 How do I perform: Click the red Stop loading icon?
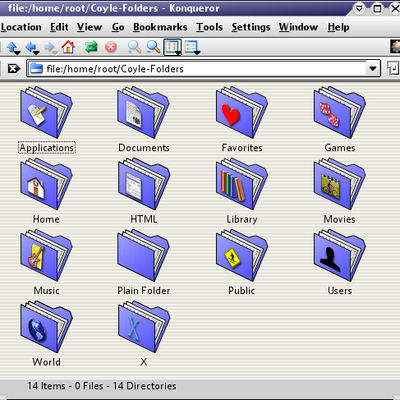111,47
